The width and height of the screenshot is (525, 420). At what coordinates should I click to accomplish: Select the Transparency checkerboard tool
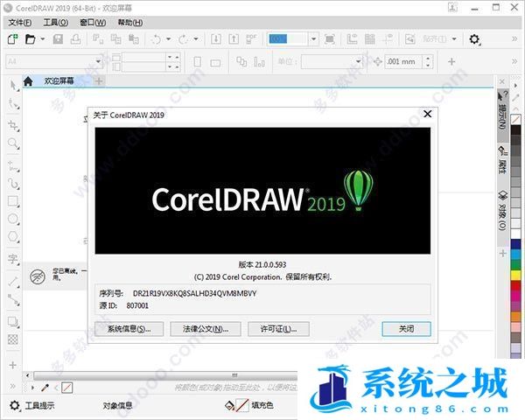click(13, 339)
